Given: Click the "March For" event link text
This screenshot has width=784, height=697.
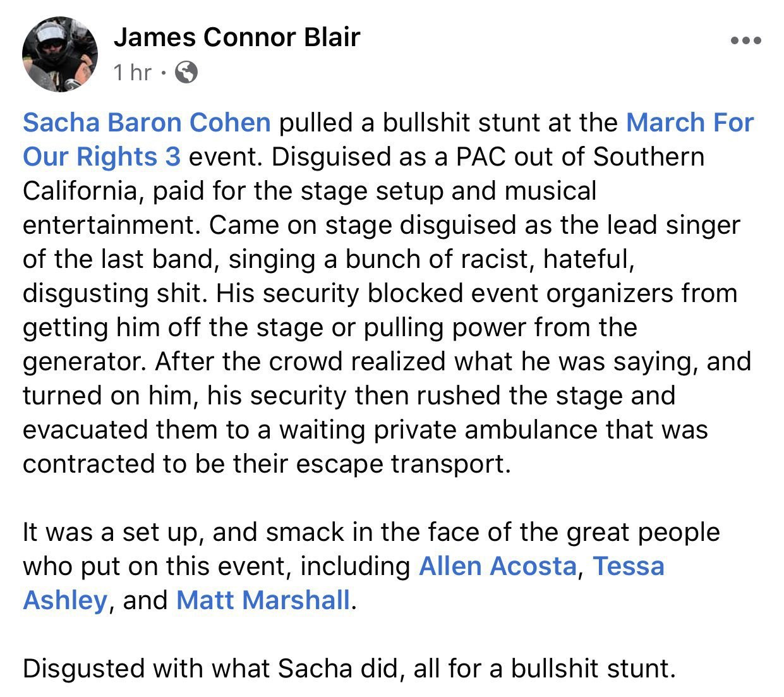Looking at the screenshot, I should tap(690, 123).
